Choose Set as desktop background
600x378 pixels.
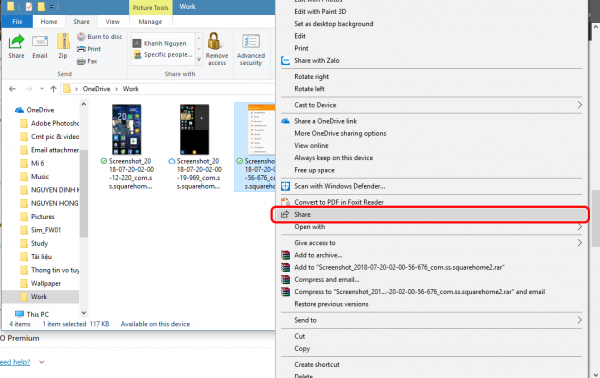334,24
